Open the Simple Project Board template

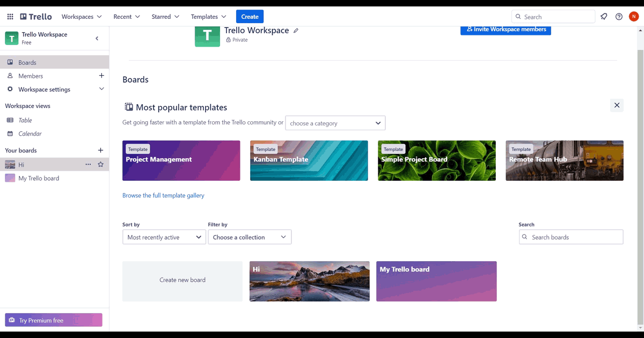click(437, 160)
